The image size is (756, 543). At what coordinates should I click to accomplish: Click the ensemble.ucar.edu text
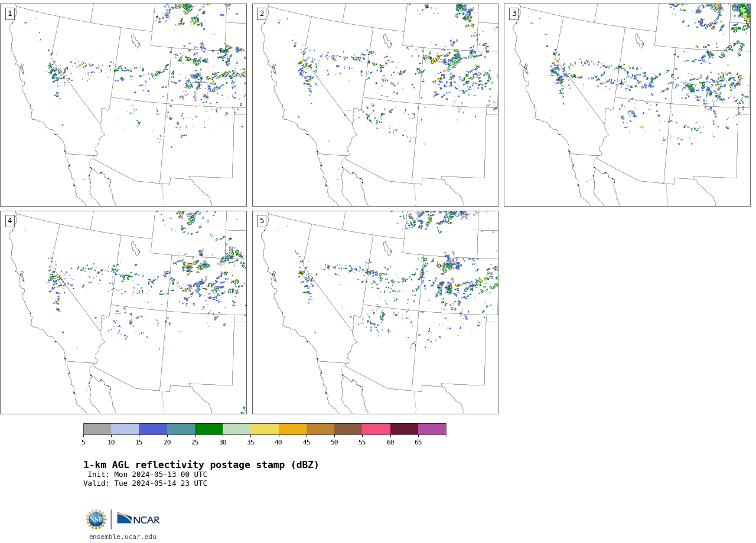(123, 537)
